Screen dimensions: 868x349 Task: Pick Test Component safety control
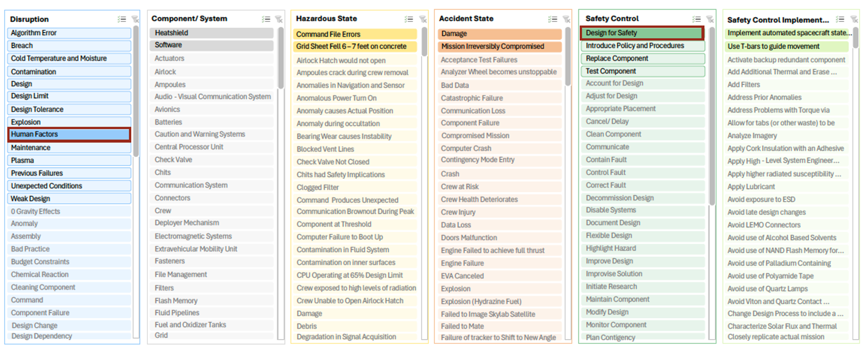pos(643,71)
